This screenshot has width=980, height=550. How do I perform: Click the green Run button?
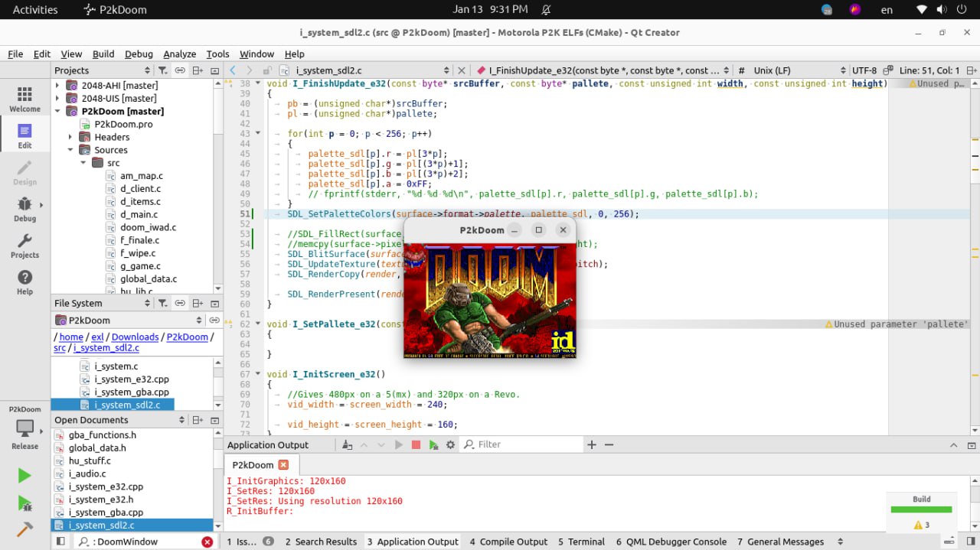[x=24, y=476]
